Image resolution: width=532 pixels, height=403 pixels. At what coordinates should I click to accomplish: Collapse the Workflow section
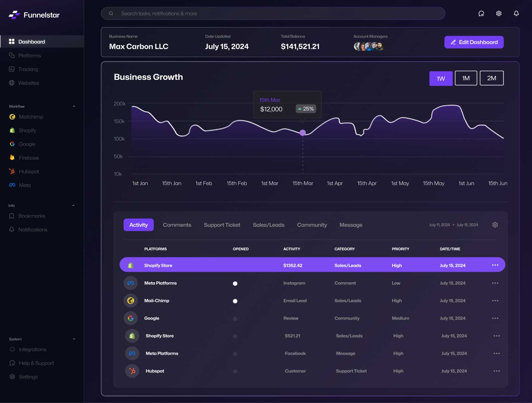tap(74, 106)
